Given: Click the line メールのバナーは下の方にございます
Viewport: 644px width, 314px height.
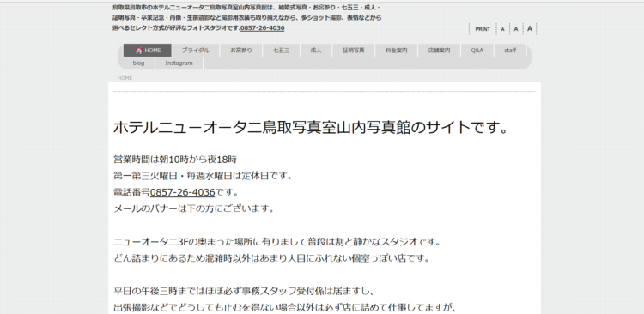Looking at the screenshot, I should 194,208.
